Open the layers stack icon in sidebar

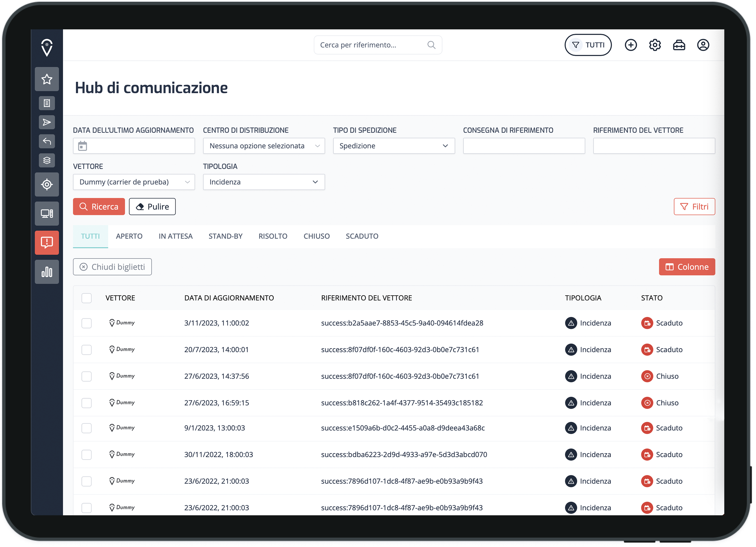click(x=47, y=160)
